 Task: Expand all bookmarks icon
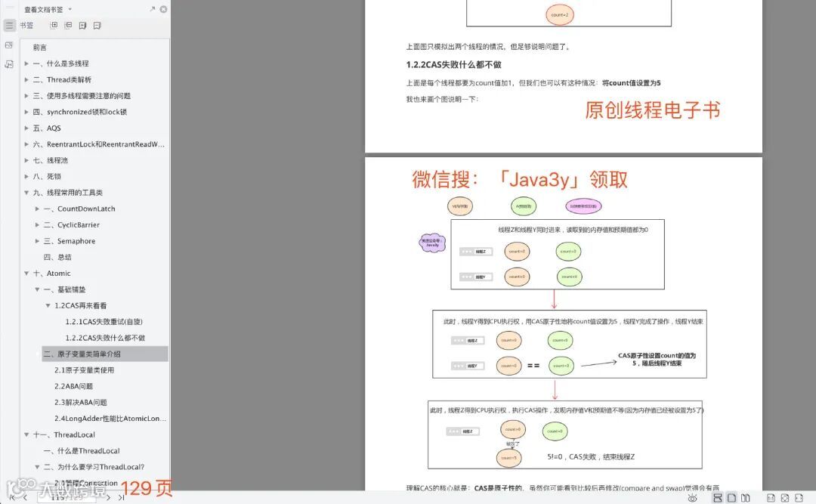pyautogui.click(x=54, y=25)
